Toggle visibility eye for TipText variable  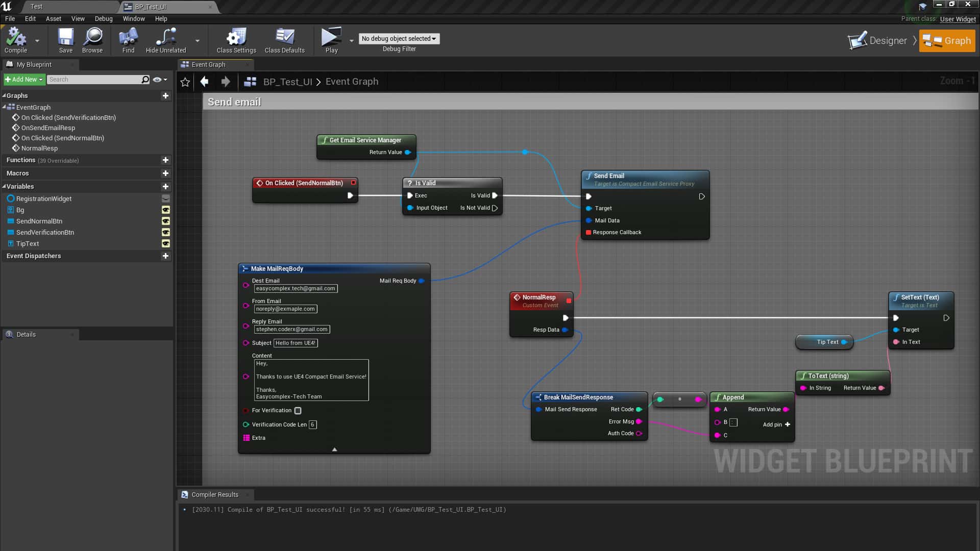coord(166,244)
